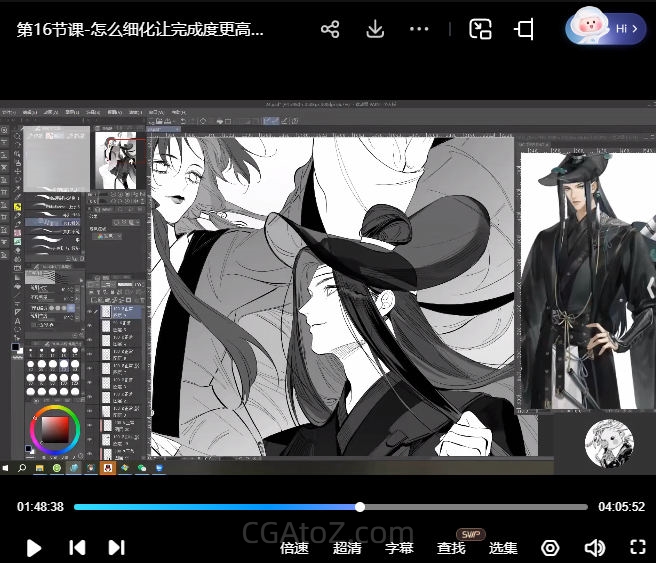Enable picture-in-picture mini player
Image resolution: width=656 pixels, height=563 pixels.
(x=480, y=29)
